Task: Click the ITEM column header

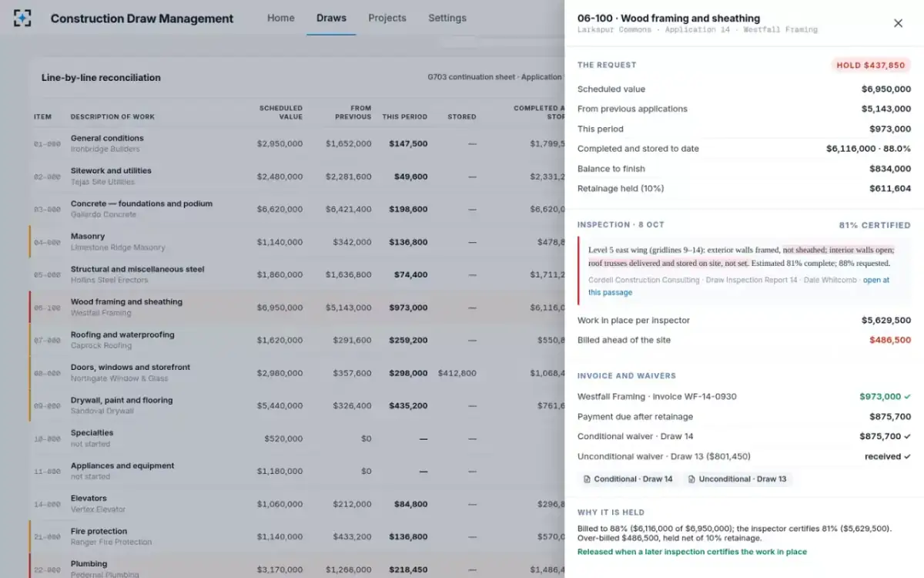Action: pyautogui.click(x=42, y=117)
